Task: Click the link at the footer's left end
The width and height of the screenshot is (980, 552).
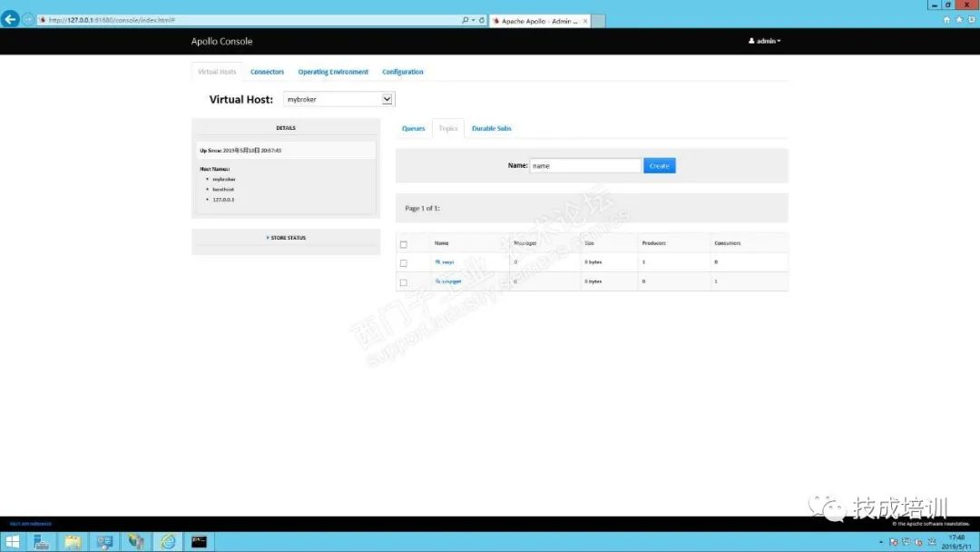Action: pyautogui.click(x=31, y=524)
